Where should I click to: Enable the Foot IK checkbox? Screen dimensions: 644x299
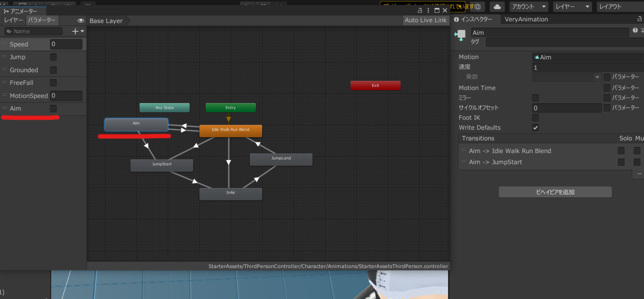(x=535, y=117)
